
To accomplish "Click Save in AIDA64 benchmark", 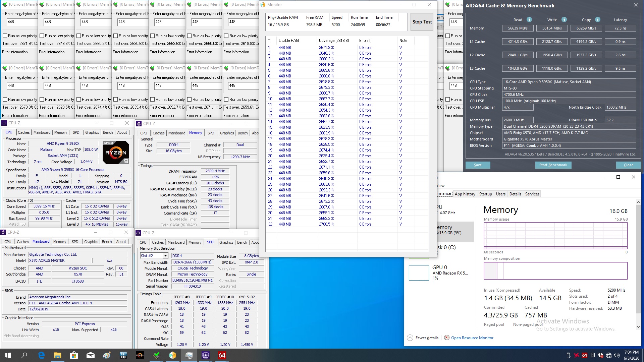I will [478, 165].
